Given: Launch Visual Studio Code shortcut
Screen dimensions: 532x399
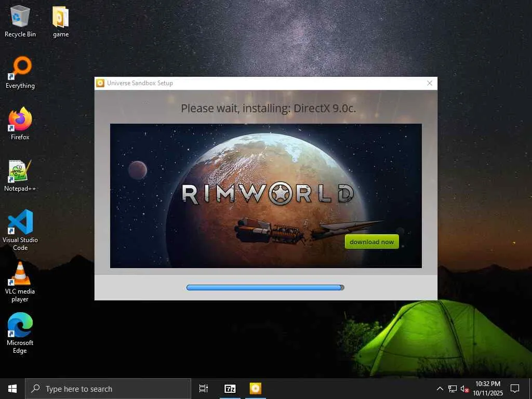Looking at the screenshot, I should pos(20,230).
